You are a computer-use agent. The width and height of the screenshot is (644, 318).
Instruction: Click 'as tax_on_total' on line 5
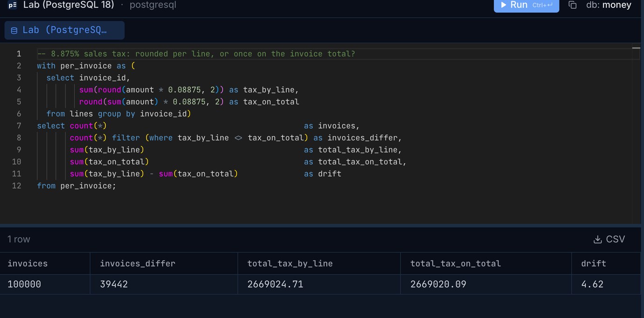pos(264,102)
